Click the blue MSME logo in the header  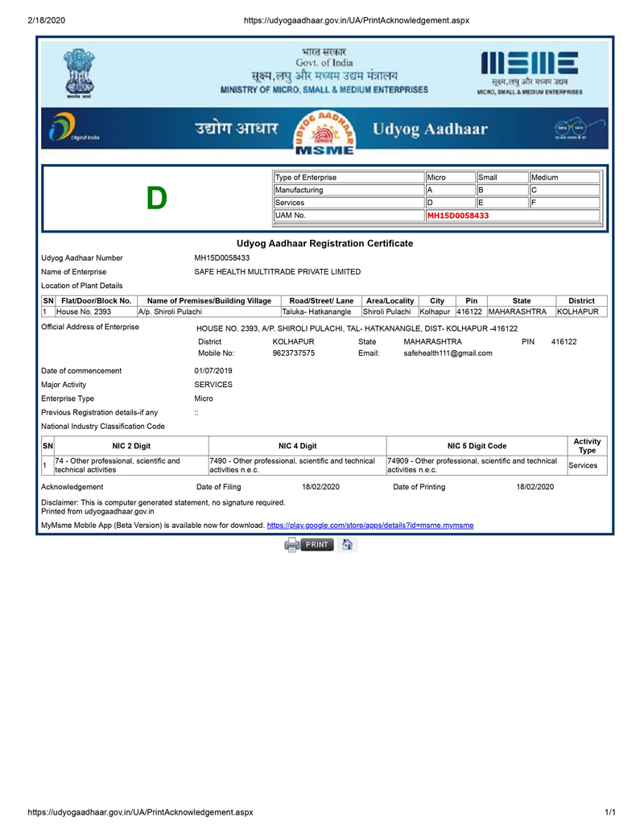529,64
